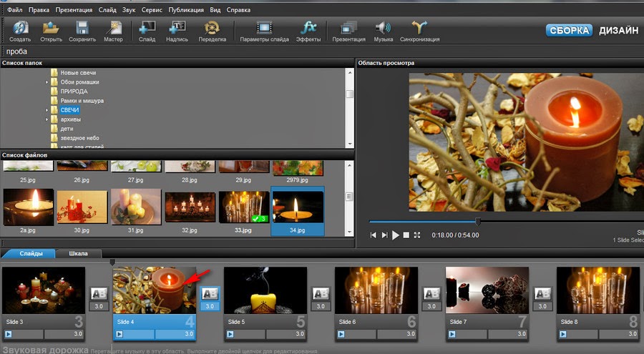
Task: Expand the Обои ромашки folder
Action: tap(47, 82)
